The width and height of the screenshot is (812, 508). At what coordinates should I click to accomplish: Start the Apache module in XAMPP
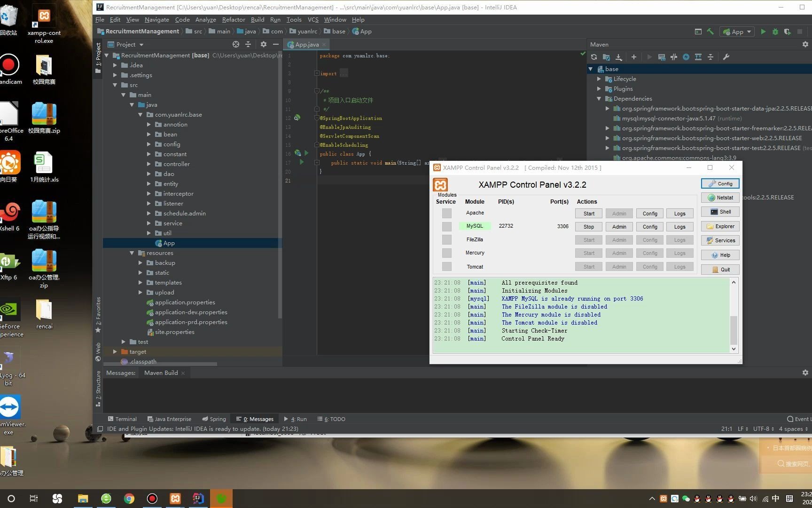click(x=589, y=213)
